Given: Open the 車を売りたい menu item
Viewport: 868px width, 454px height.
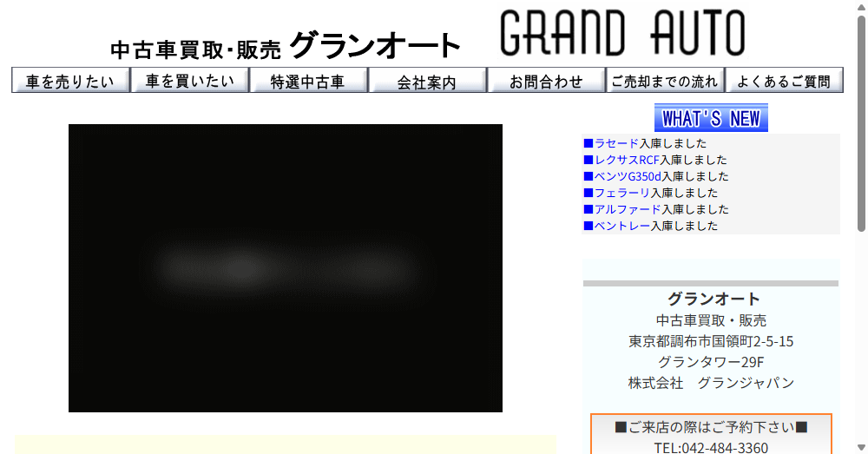Looking at the screenshot, I should [70, 82].
